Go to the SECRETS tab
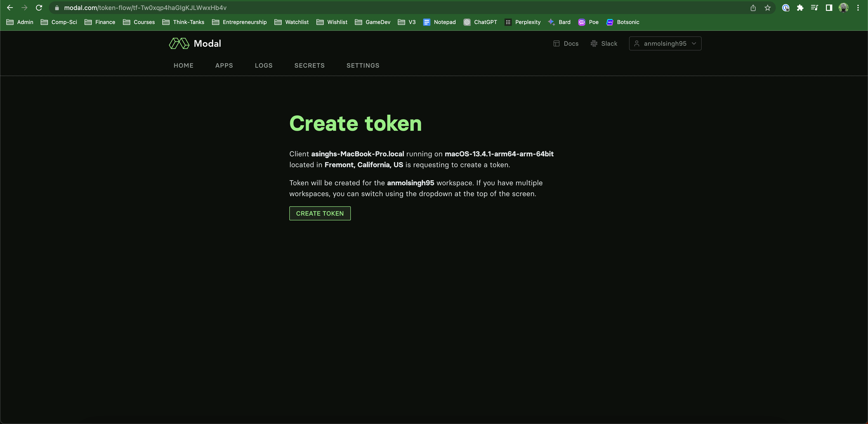The image size is (868, 424). pos(309,65)
